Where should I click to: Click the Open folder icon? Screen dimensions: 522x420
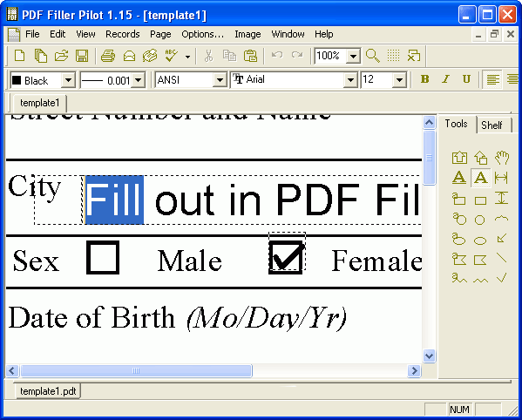(x=61, y=56)
